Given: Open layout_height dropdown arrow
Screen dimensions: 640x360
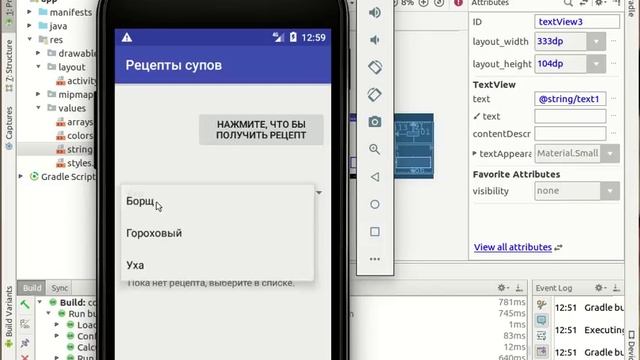Looking at the screenshot, I should click(596, 64).
